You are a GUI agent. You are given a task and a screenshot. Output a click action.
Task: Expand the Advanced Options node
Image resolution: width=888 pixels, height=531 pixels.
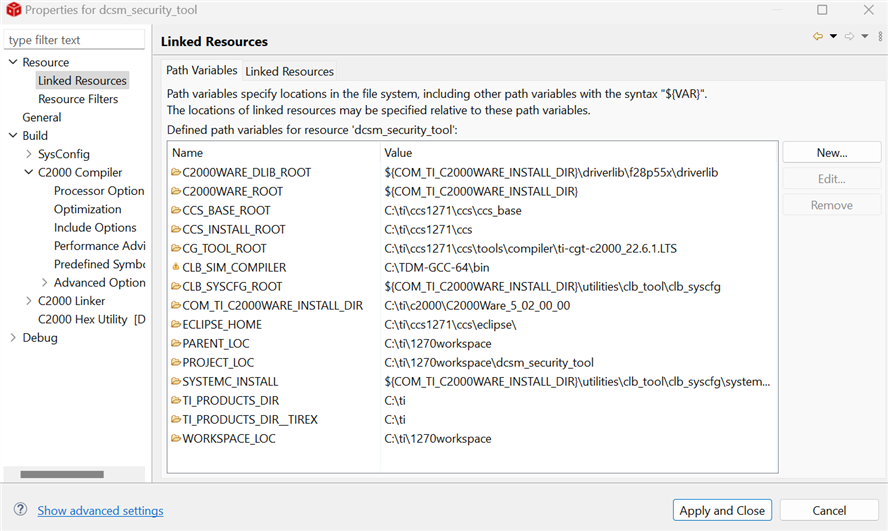(x=45, y=282)
